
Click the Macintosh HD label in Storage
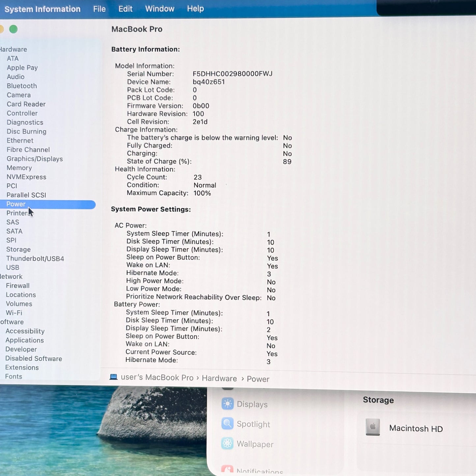(x=416, y=428)
